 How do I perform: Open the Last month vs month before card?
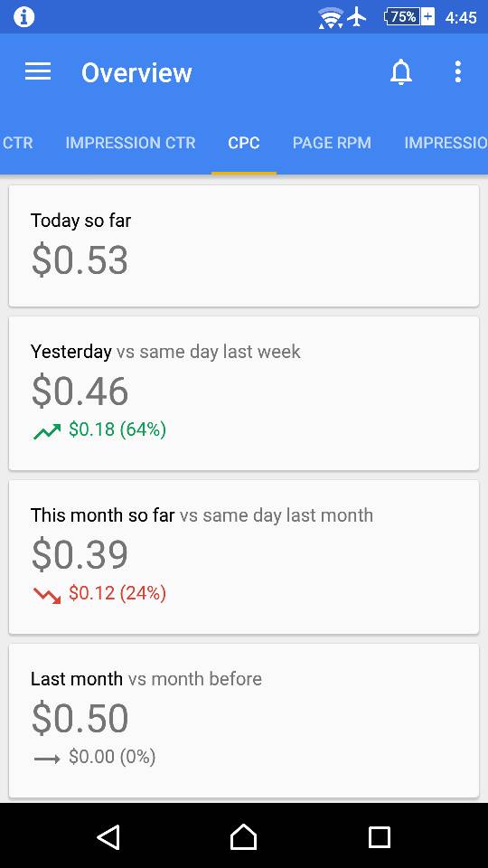click(x=244, y=722)
